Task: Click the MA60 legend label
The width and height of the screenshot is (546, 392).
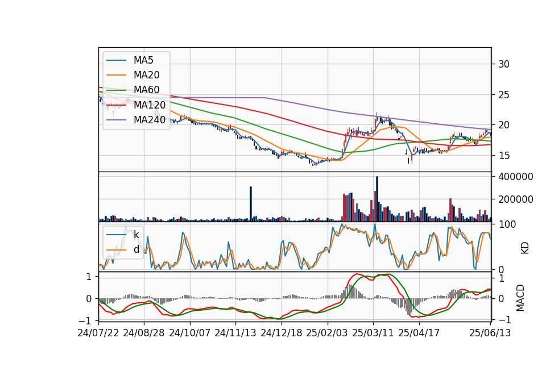Action: [x=146, y=90]
